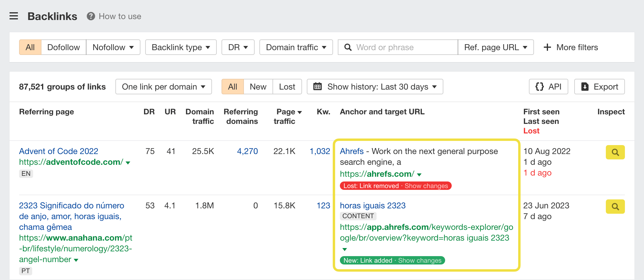Click the New: Link added badge

coord(368,260)
